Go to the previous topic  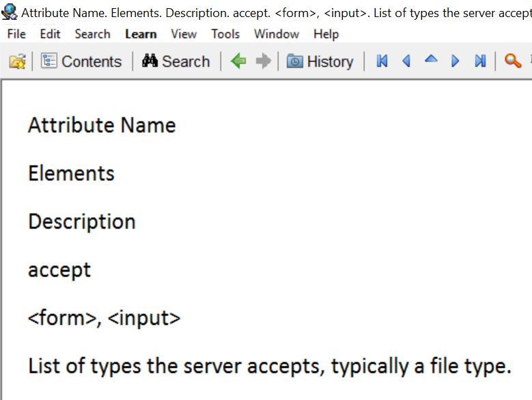[406, 61]
